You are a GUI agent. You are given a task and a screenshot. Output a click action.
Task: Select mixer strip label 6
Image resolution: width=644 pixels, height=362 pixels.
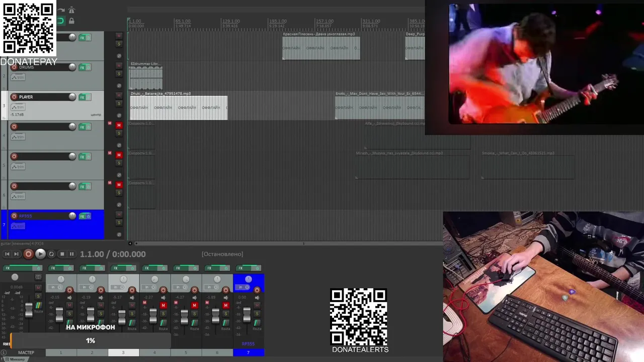point(217,352)
